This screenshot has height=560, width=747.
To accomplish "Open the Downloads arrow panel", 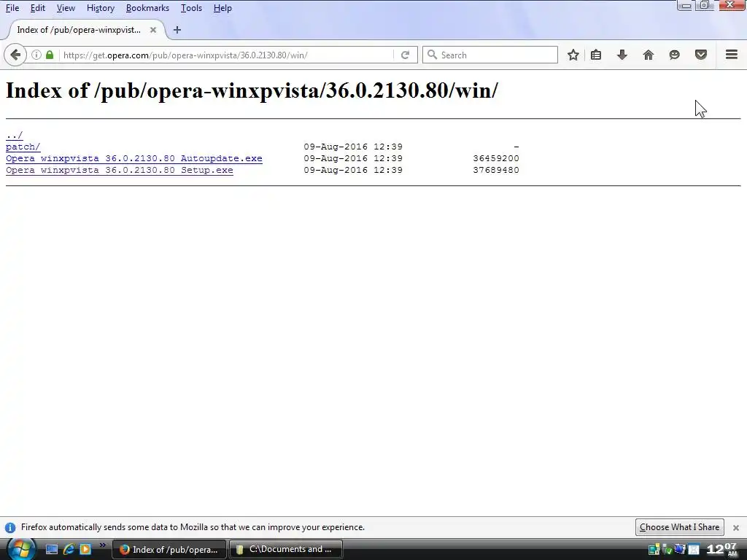I will click(x=622, y=55).
